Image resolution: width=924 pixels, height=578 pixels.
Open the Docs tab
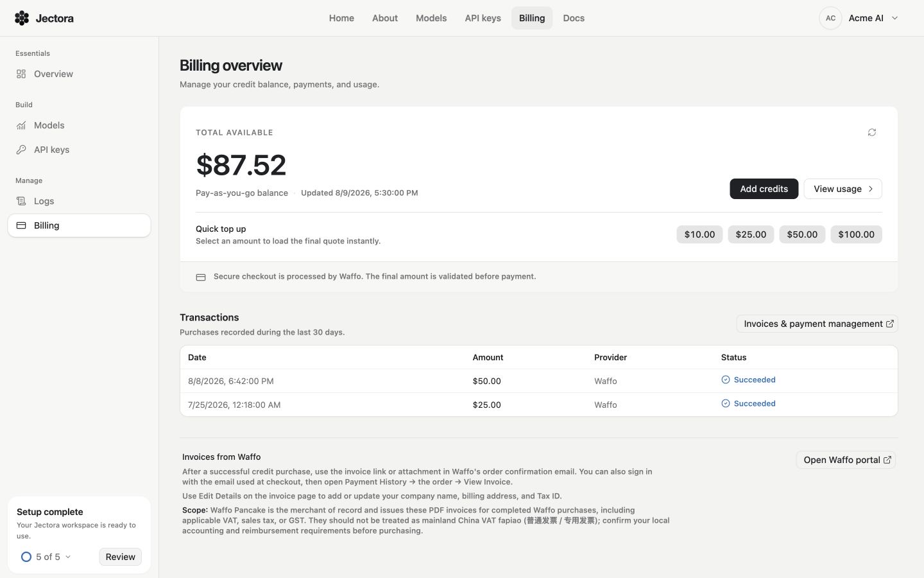pyautogui.click(x=574, y=18)
